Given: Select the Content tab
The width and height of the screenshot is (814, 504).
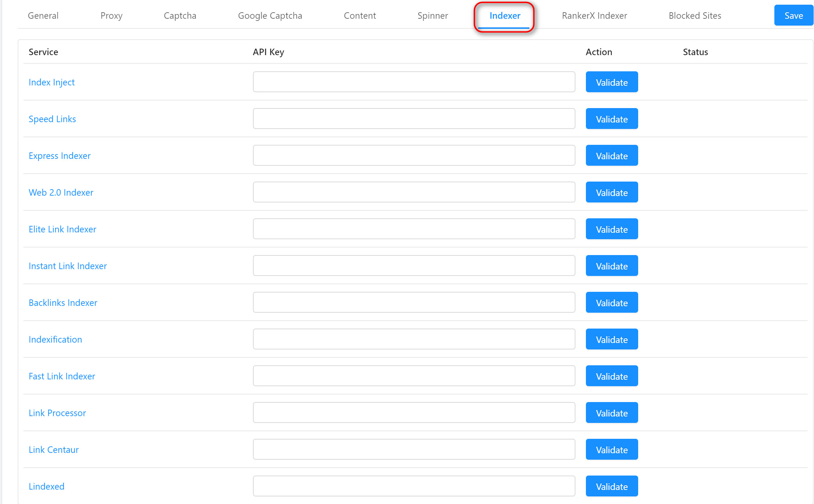Looking at the screenshot, I should coord(360,15).
